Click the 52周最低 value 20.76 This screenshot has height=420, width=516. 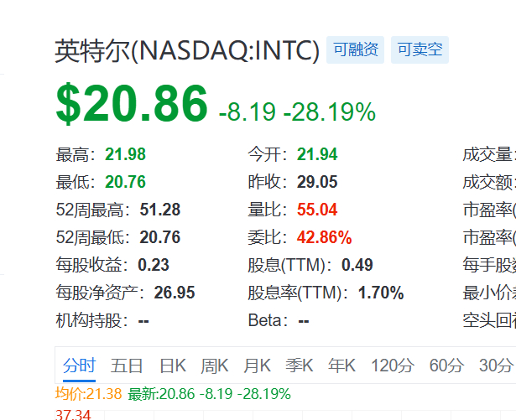pos(160,237)
